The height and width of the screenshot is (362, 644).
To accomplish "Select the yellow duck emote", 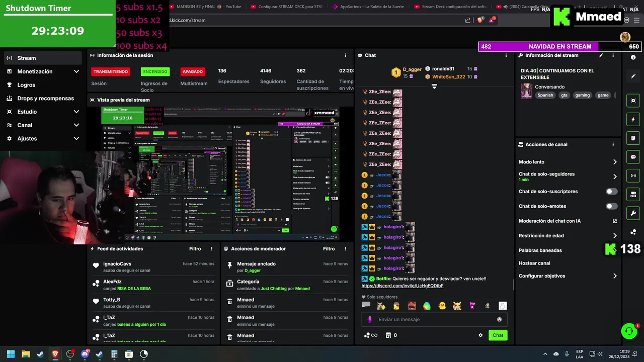I will coord(442,306).
